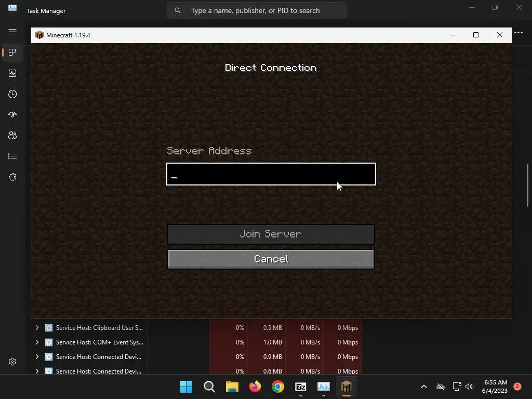Open Task Manager settings gear
Viewport: 532px width, 399px height.
12,362
